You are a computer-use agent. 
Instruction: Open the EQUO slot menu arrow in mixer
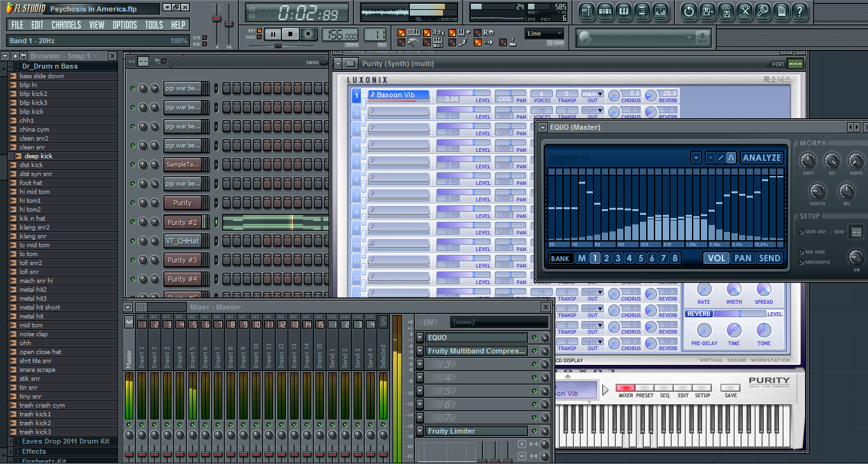pyautogui.click(x=420, y=338)
